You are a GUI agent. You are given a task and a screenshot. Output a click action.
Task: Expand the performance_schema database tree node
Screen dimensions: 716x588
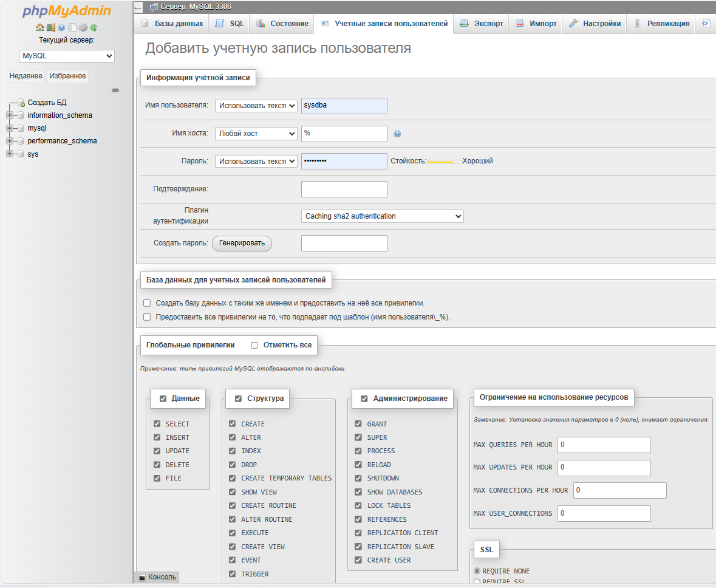pyautogui.click(x=10, y=141)
